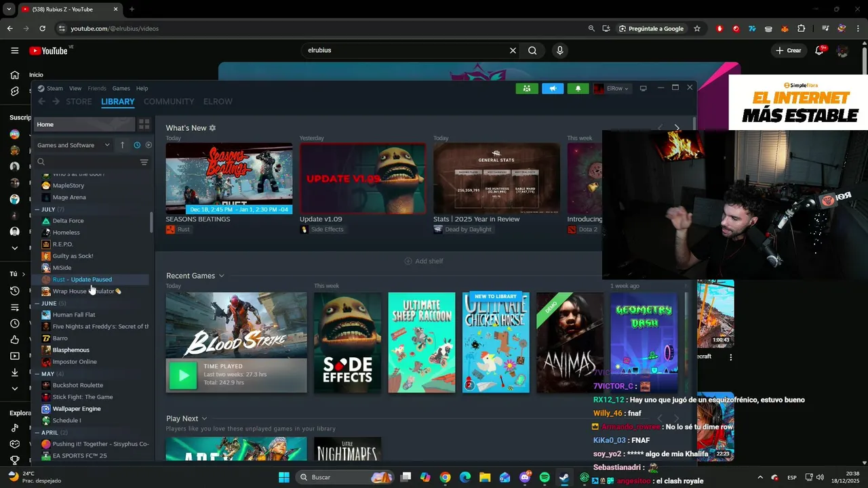Viewport: 868px width, 488px height.
Task: Open YouTube hamburger guide menu
Action: pos(15,50)
